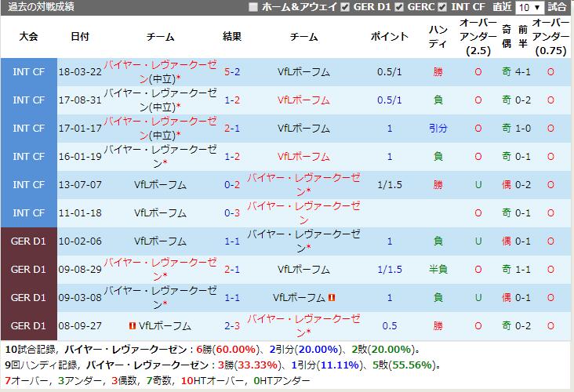Click the ポイント column header
Image resolution: width=574 pixels, height=392 pixels.
tap(390, 36)
